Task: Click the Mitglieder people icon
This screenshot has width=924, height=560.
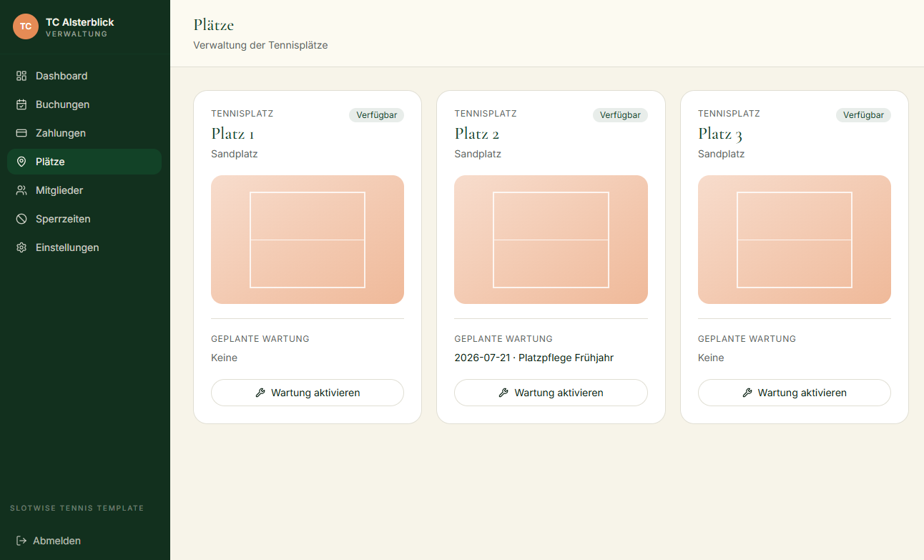Action: pos(21,190)
